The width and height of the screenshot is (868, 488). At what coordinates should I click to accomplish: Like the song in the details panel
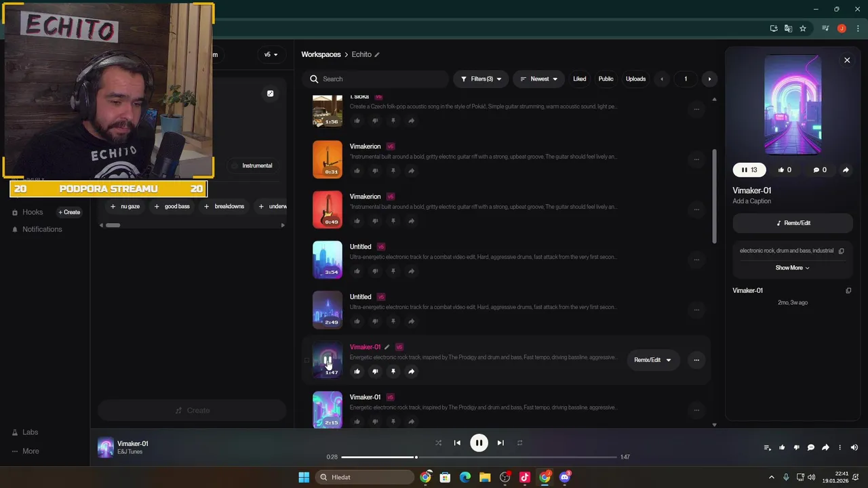785,169
